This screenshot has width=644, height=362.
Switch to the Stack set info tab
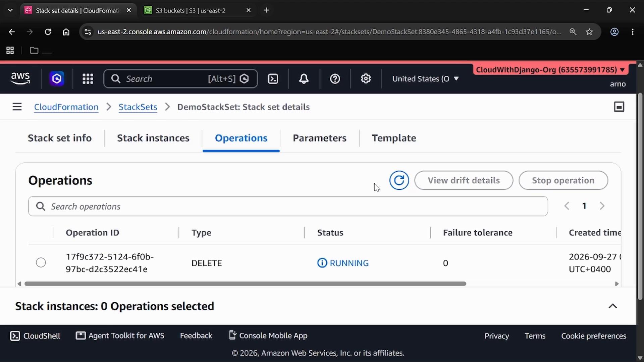click(60, 138)
